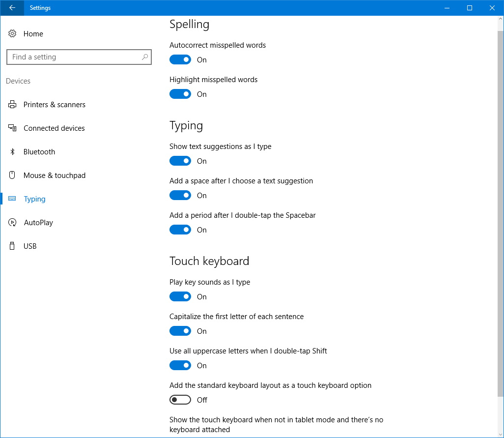Click the USB icon in sidebar

(12, 246)
